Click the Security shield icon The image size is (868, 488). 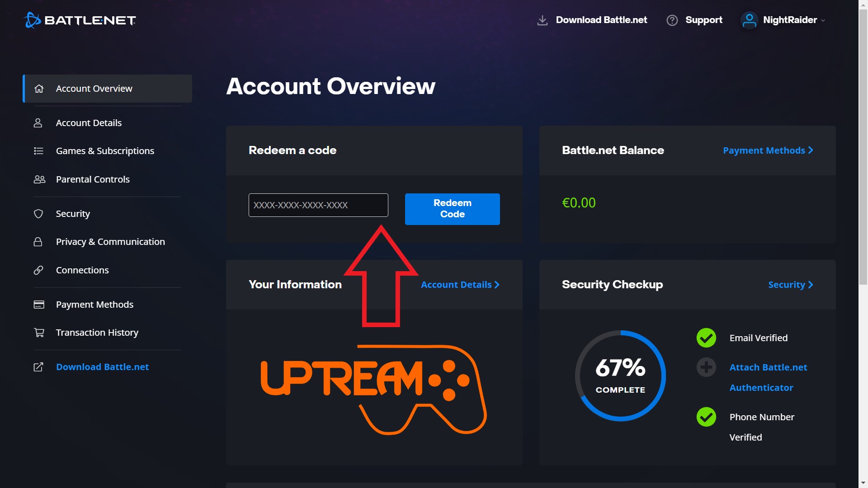point(39,213)
